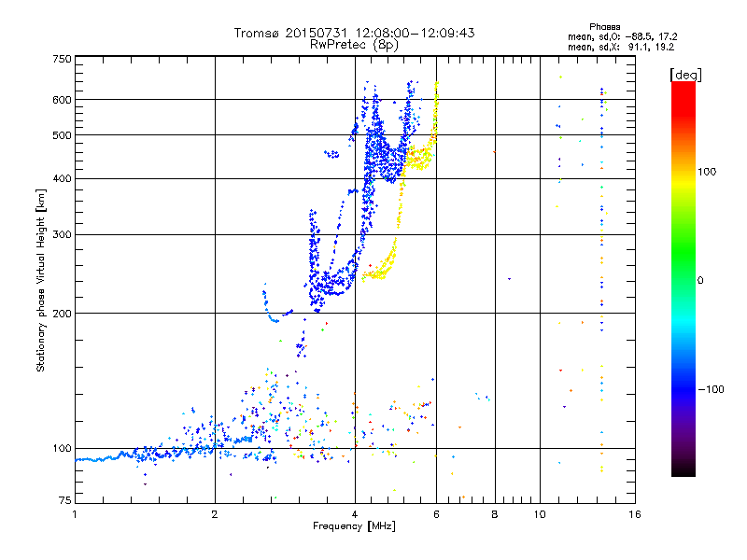Click the colorbar tick label '0'

(700, 280)
